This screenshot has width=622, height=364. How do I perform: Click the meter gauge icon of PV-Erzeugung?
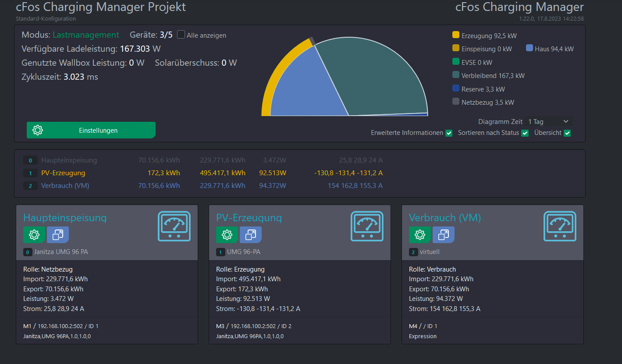pos(367,226)
